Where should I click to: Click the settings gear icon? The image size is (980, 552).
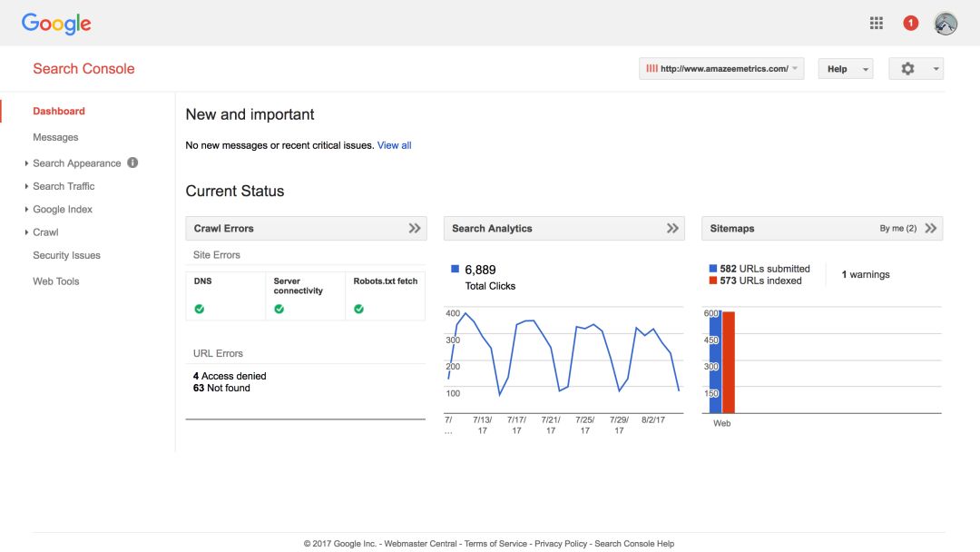[907, 69]
